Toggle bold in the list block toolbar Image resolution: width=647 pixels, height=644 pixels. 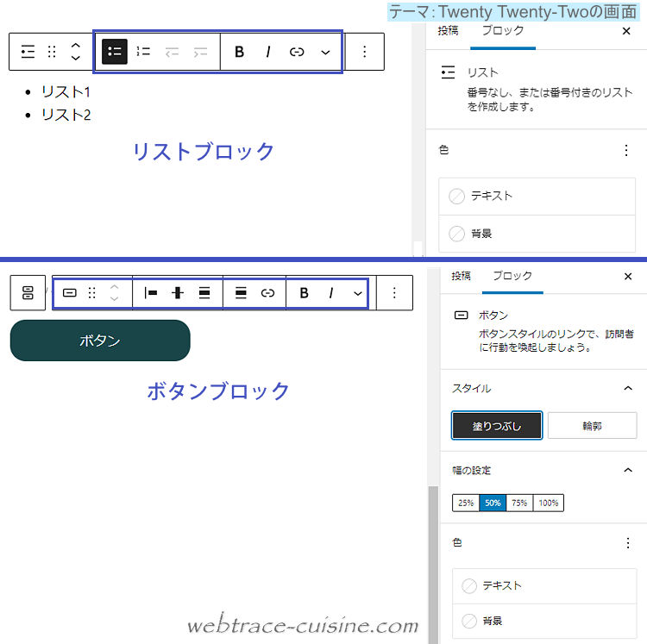[x=239, y=52]
